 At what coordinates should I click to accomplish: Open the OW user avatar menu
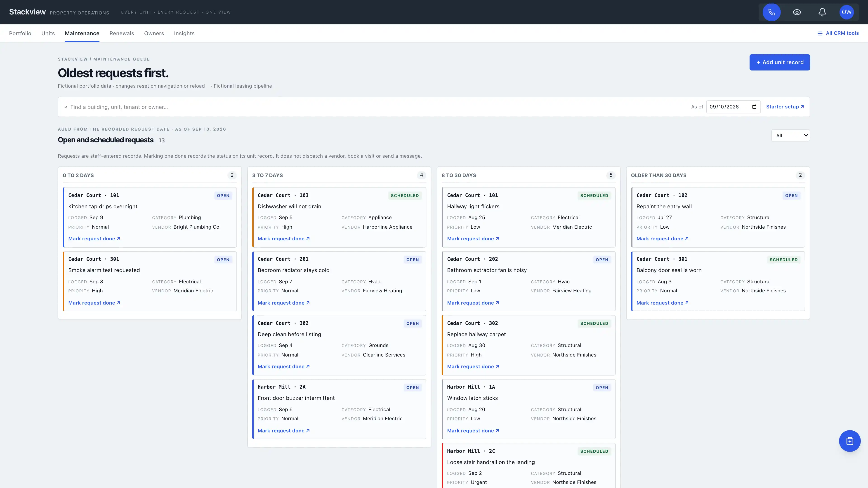[847, 12]
